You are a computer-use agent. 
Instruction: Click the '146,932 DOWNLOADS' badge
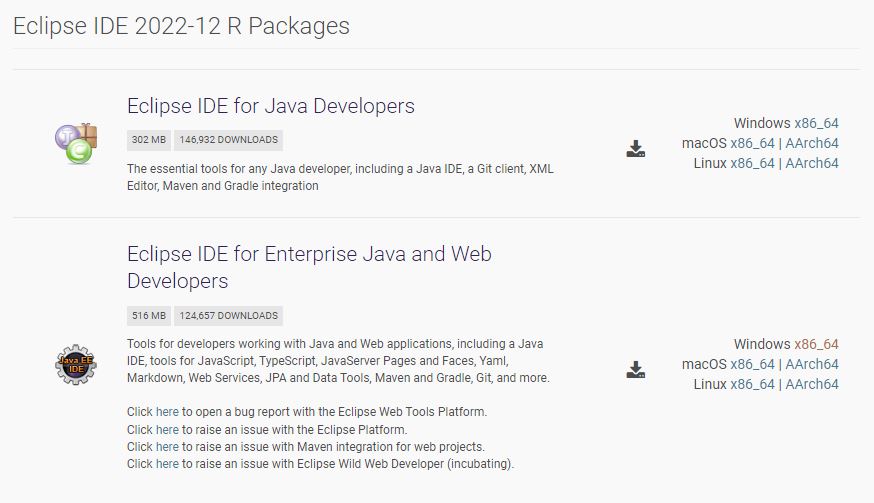[x=229, y=140]
